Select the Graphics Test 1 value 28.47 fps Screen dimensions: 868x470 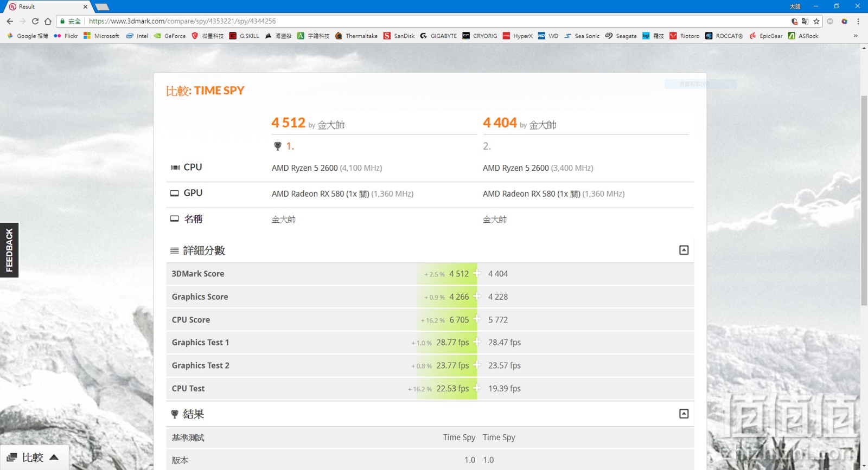[x=505, y=343]
